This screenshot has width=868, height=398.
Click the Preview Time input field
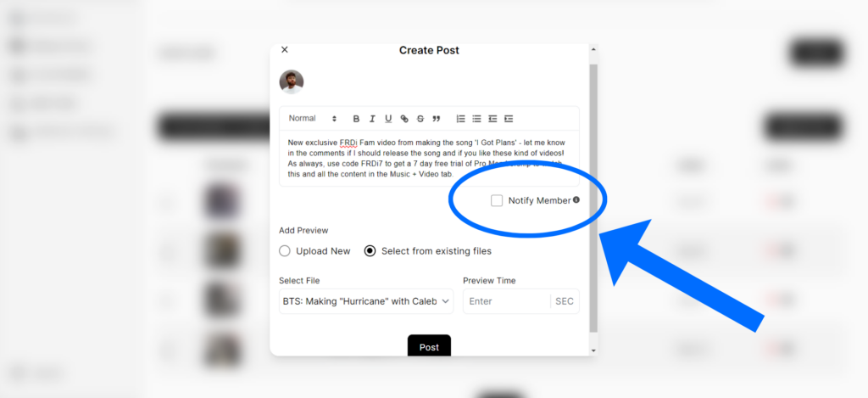(x=507, y=301)
